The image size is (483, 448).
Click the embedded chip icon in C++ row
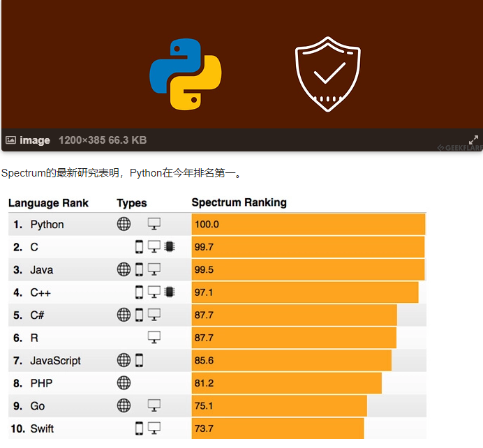click(169, 292)
